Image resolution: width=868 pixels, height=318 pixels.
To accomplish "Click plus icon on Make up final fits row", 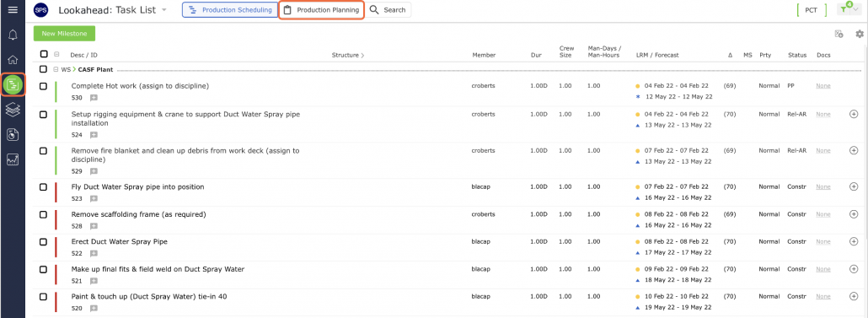I will tap(853, 269).
